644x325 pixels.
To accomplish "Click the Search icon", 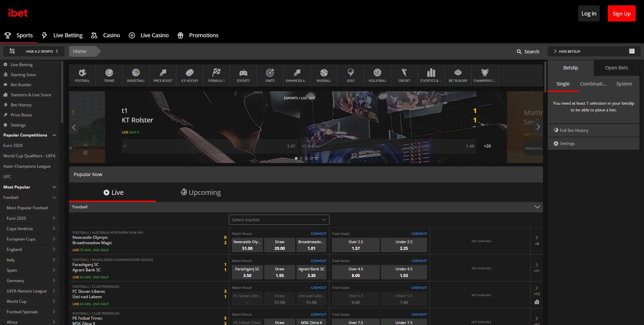I will 519,51.
